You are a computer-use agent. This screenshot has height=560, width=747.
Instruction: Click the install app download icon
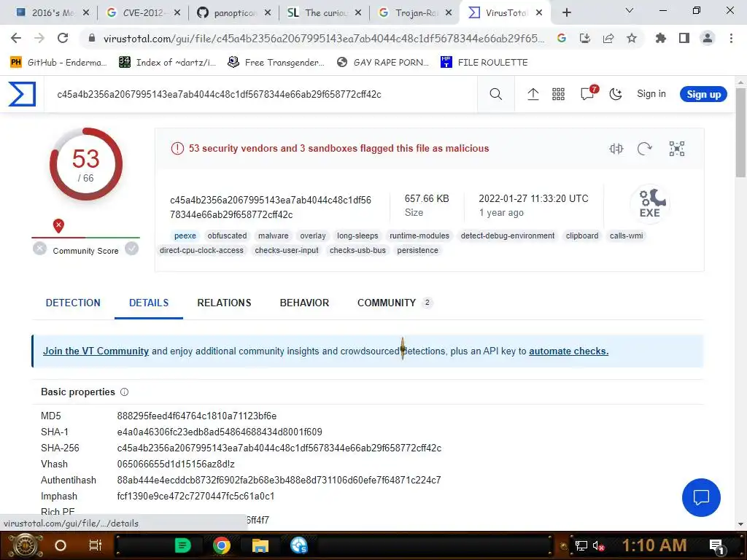point(584,38)
